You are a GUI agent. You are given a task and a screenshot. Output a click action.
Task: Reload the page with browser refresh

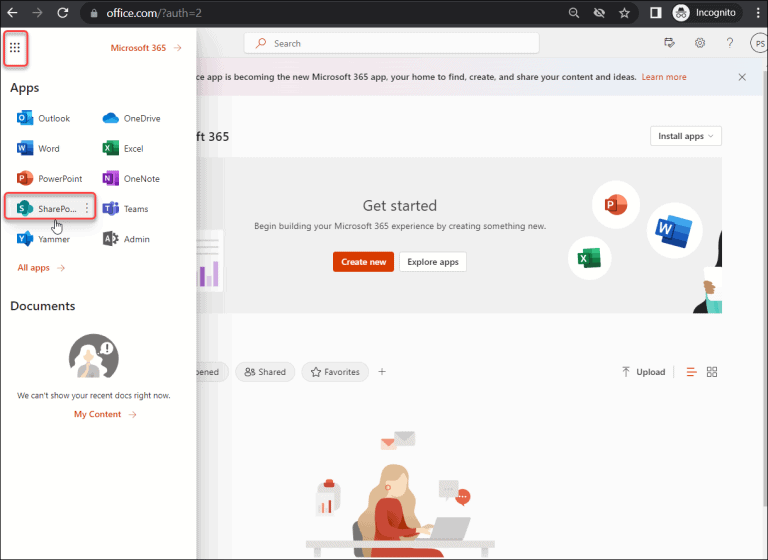[63, 13]
